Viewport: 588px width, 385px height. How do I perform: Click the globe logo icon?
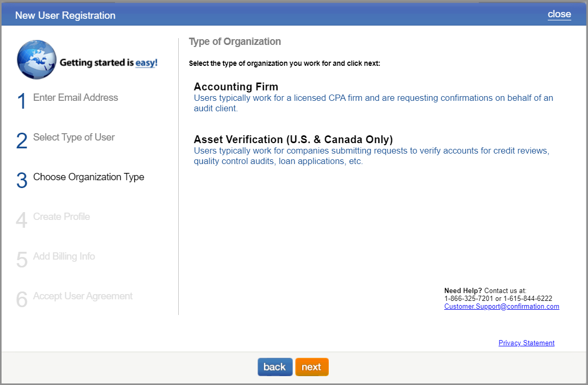37,60
